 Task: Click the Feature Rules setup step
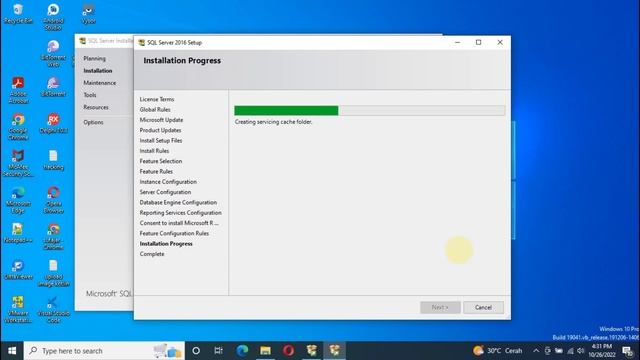[156, 171]
